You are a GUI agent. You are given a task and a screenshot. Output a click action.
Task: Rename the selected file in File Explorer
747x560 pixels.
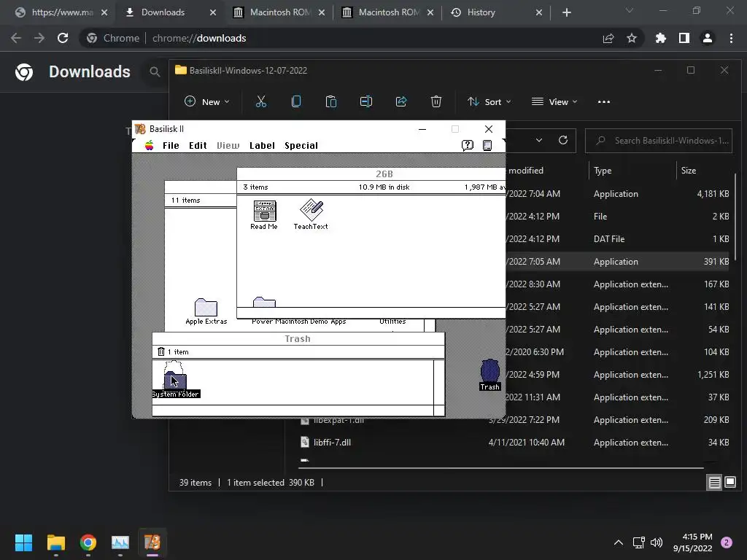point(366,101)
